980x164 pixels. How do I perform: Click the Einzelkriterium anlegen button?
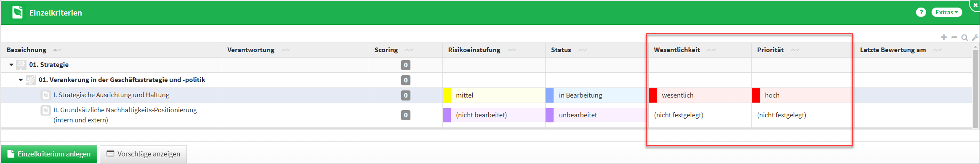49,154
